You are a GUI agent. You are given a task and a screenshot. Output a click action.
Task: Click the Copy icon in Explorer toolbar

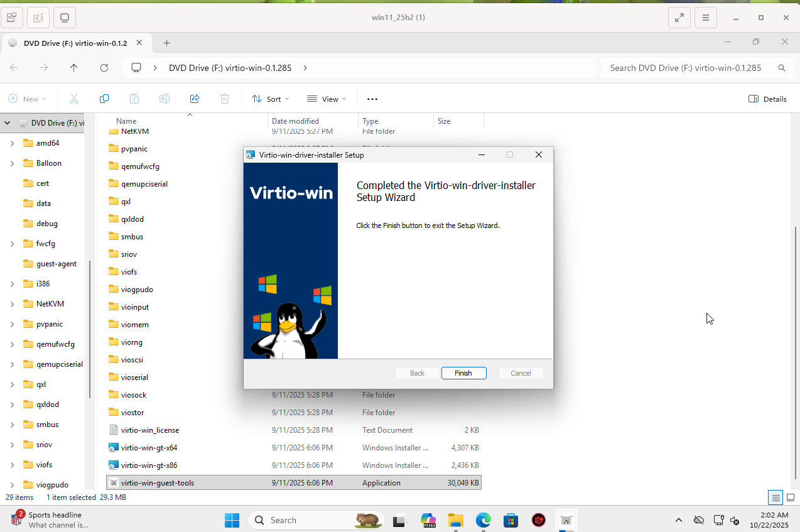point(104,99)
